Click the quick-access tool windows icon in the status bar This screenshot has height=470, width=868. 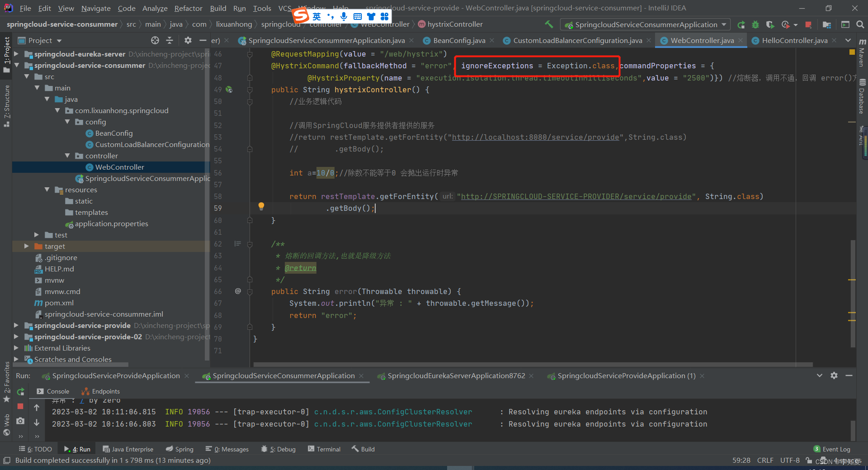(6, 461)
